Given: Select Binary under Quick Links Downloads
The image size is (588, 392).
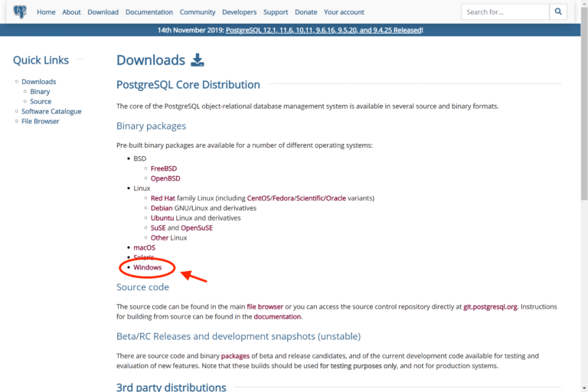Looking at the screenshot, I should [40, 92].
